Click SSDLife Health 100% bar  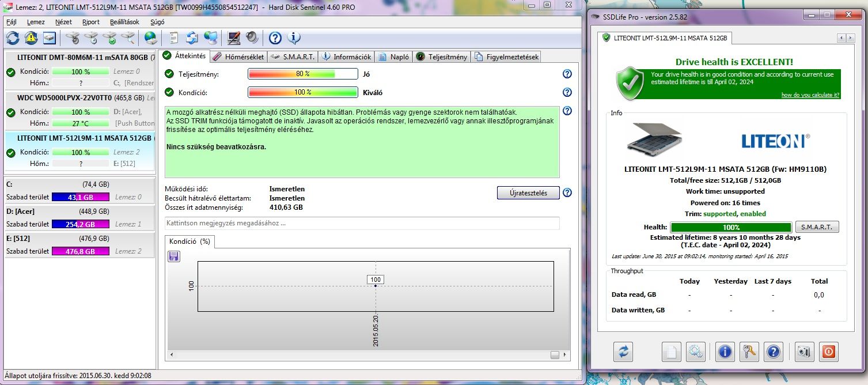tap(731, 227)
